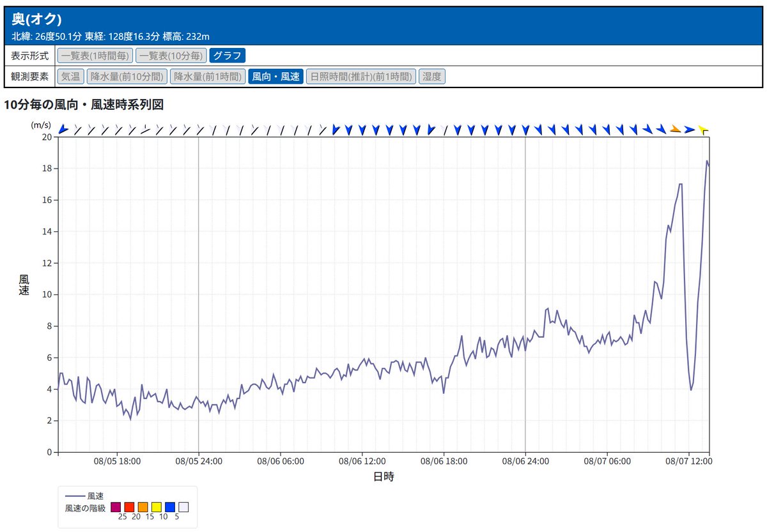The height and width of the screenshot is (532, 767).
Task: Click the 08/06 24:00 axis label
Action: pos(525,460)
